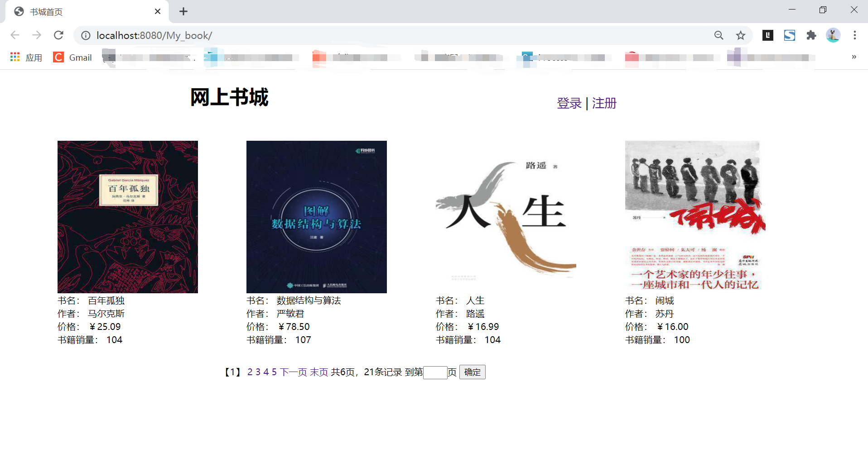Reload the page with the refresh icon

[58, 35]
